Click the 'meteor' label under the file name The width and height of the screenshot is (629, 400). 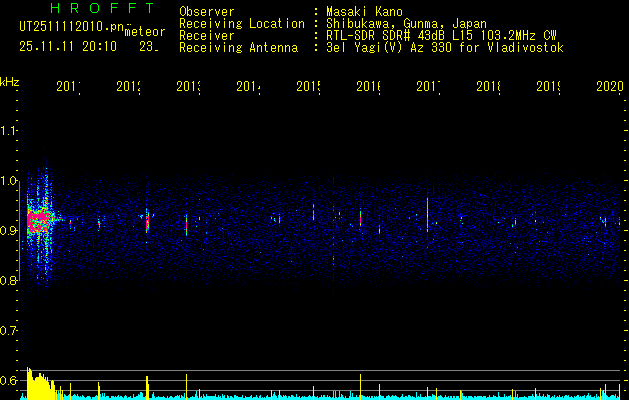(x=145, y=32)
